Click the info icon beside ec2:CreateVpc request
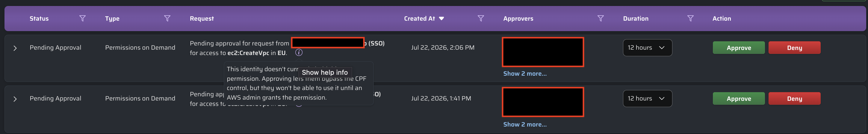The height and width of the screenshot is (134, 868). tap(299, 53)
